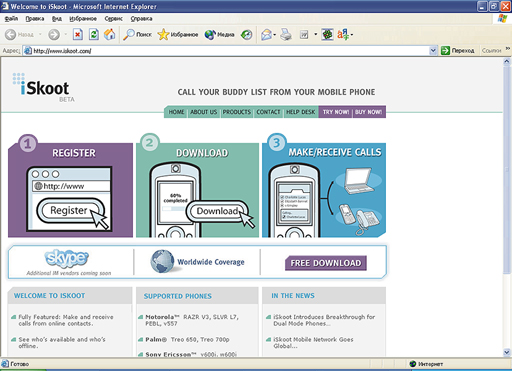The width and height of the screenshot is (512, 371).
Task: Expand the Forward button history dropdown arrow
Action: (66, 34)
